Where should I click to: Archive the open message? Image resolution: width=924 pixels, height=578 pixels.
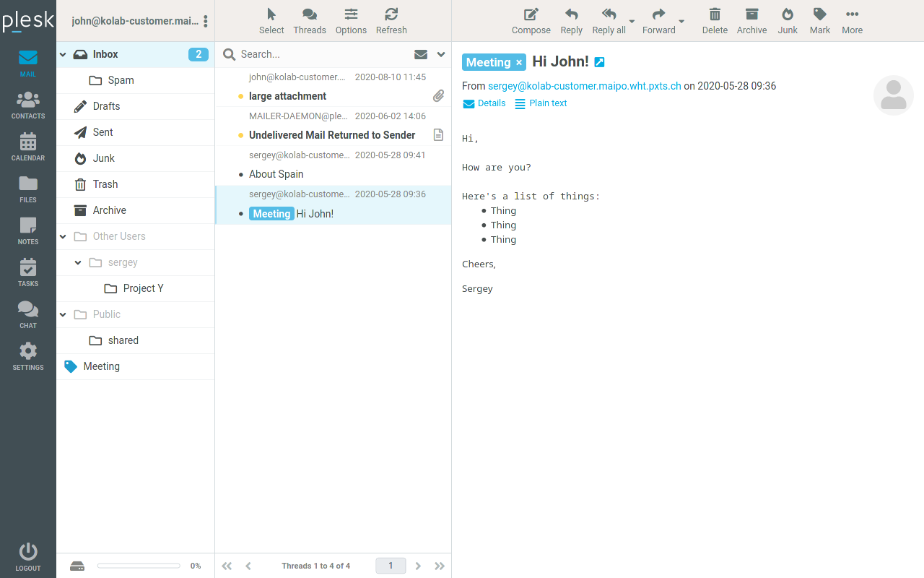tap(751, 20)
